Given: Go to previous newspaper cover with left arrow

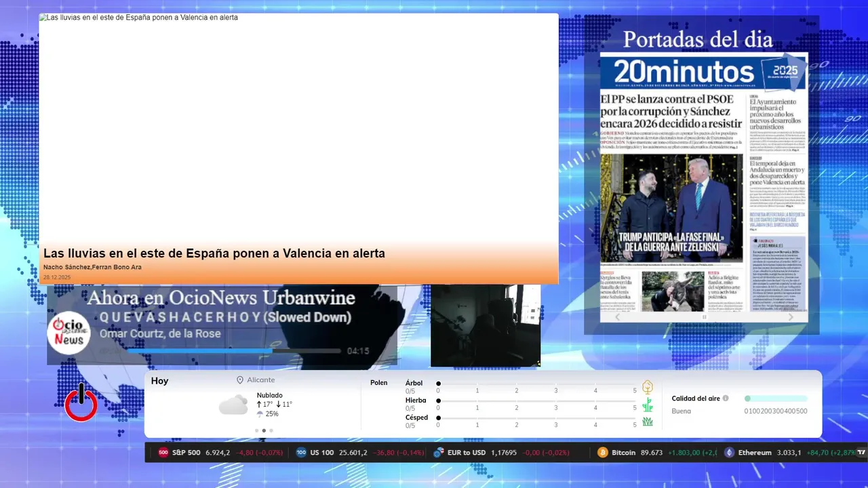Looking at the screenshot, I should coord(617,317).
